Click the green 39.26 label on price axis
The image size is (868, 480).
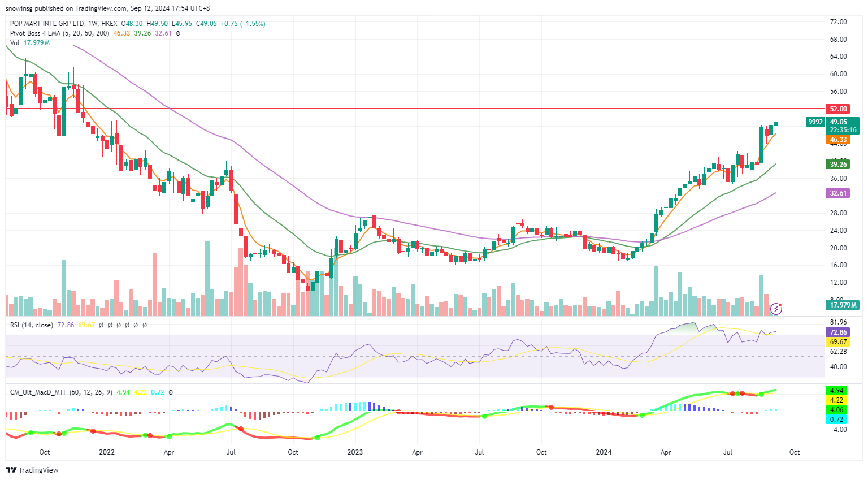tap(838, 165)
